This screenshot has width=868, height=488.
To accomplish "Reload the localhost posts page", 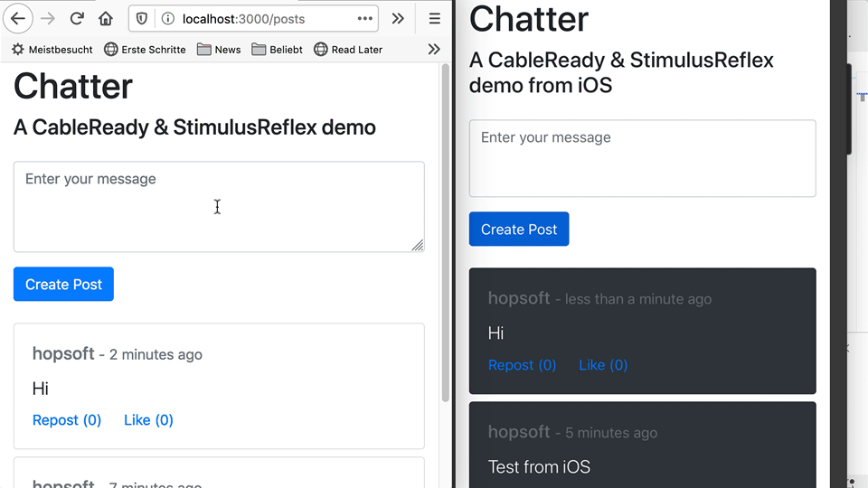I will click(x=77, y=19).
